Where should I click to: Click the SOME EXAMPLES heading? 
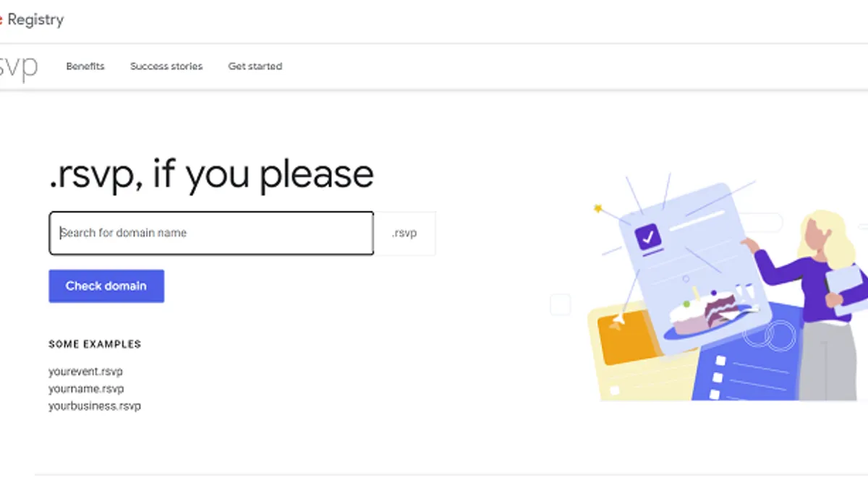[x=95, y=344]
